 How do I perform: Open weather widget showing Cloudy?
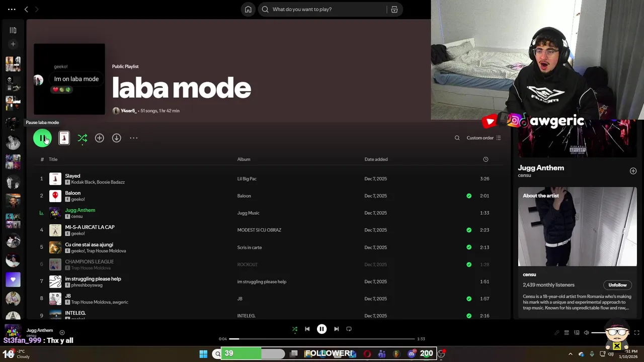click(15, 354)
